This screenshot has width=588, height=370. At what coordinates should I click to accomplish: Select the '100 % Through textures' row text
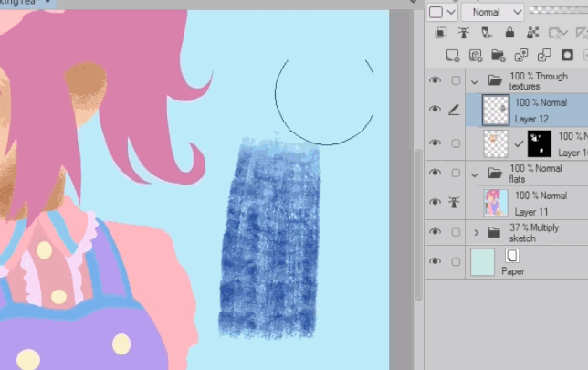[x=538, y=81]
